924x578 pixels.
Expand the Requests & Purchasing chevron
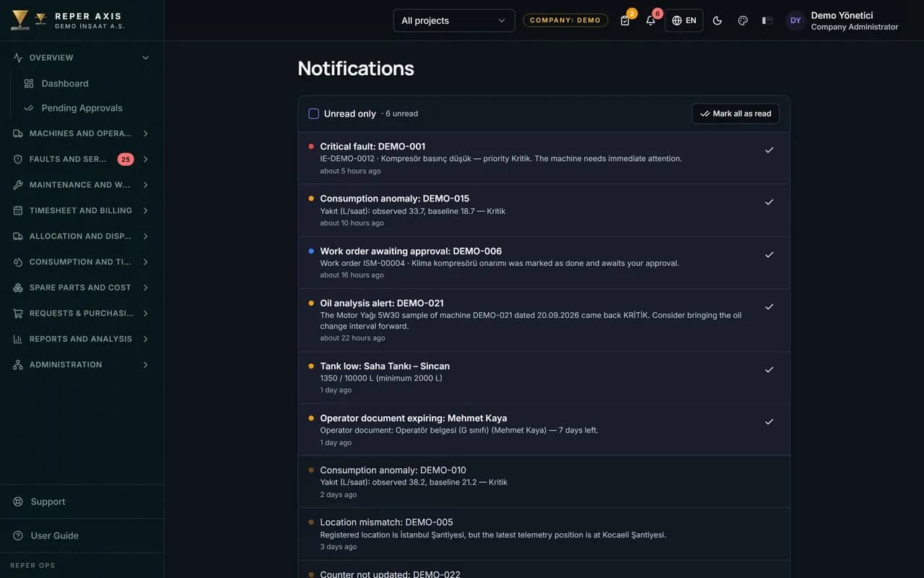[146, 313]
